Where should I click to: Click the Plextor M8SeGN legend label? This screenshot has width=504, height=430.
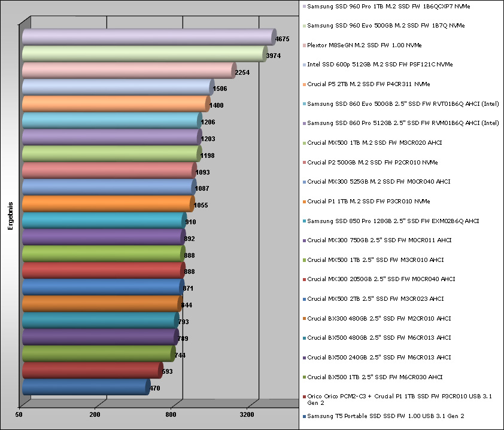coord(364,45)
